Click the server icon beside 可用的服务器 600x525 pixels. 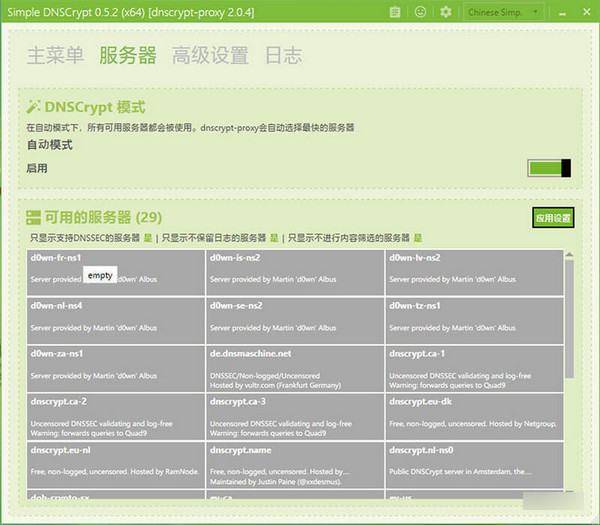tap(33, 217)
